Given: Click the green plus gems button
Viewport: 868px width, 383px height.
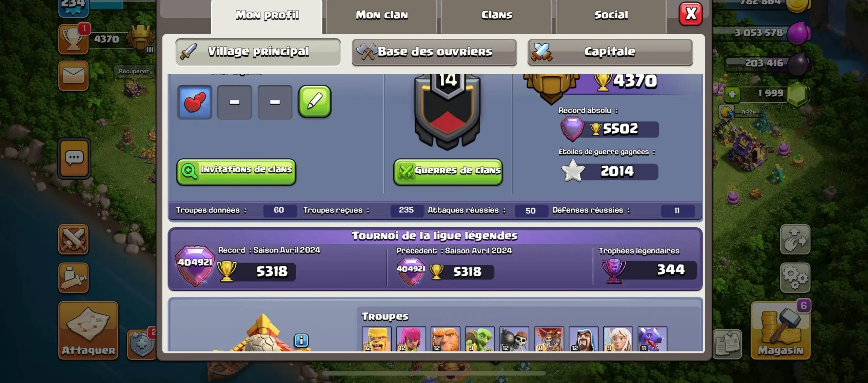Looking at the screenshot, I should [732, 94].
